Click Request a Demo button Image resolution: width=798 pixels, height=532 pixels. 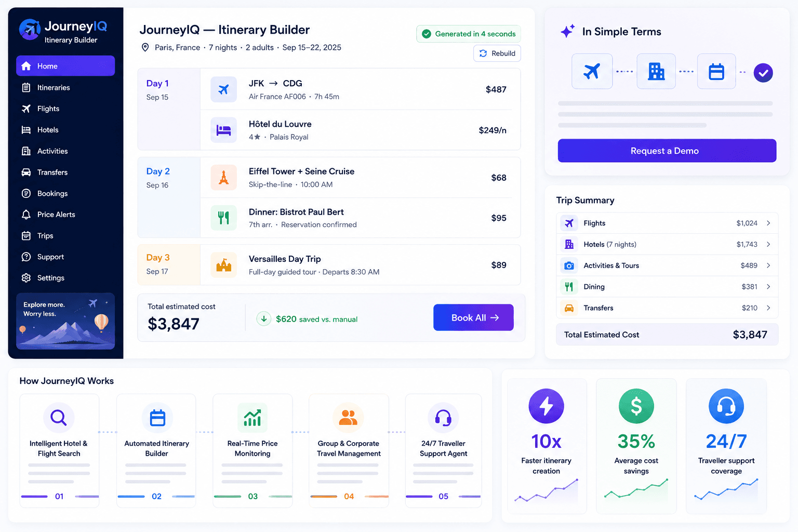click(667, 151)
